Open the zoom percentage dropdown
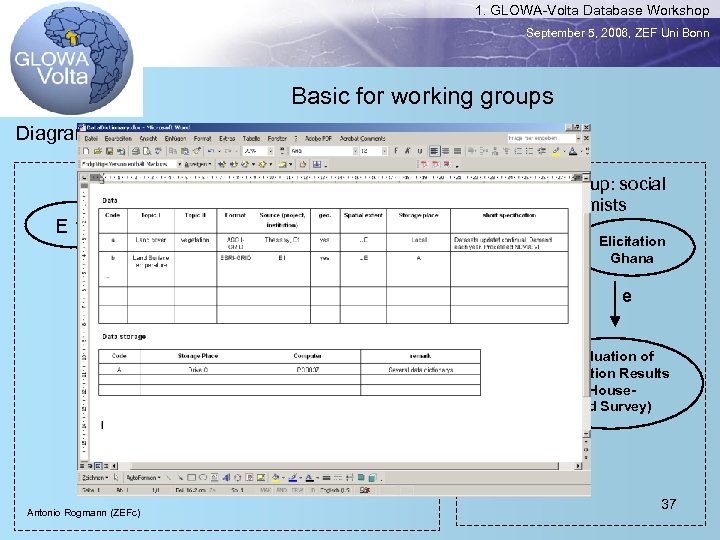 (x=270, y=151)
